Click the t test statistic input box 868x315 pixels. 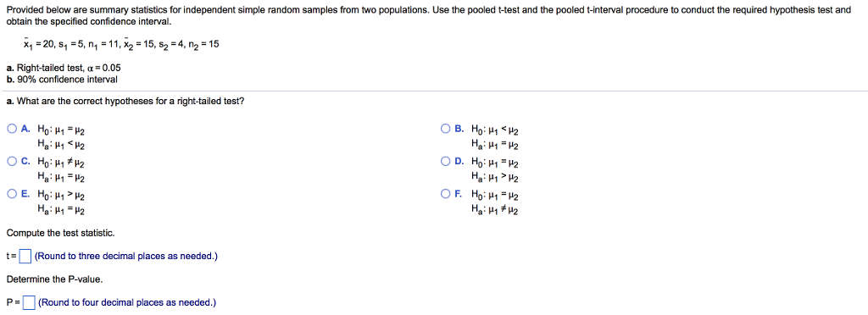pos(25,257)
